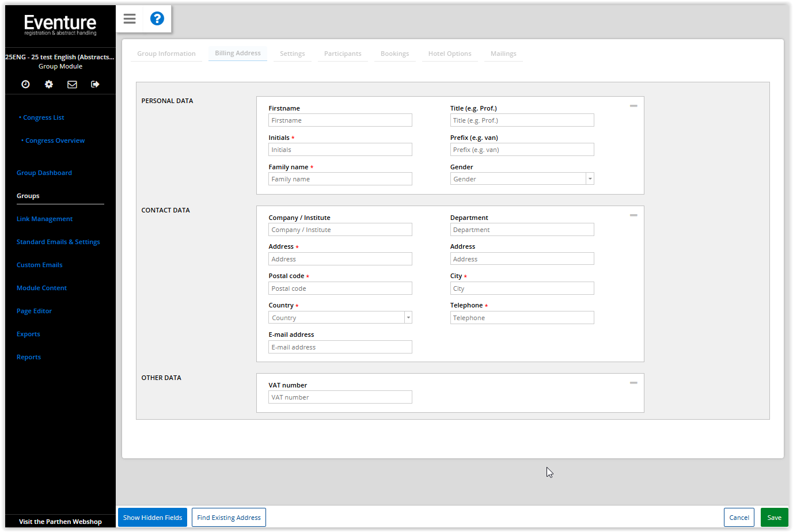Viewport: 793px width, 532px height.
Task: Open Link Management in sidebar
Action: [x=44, y=219]
